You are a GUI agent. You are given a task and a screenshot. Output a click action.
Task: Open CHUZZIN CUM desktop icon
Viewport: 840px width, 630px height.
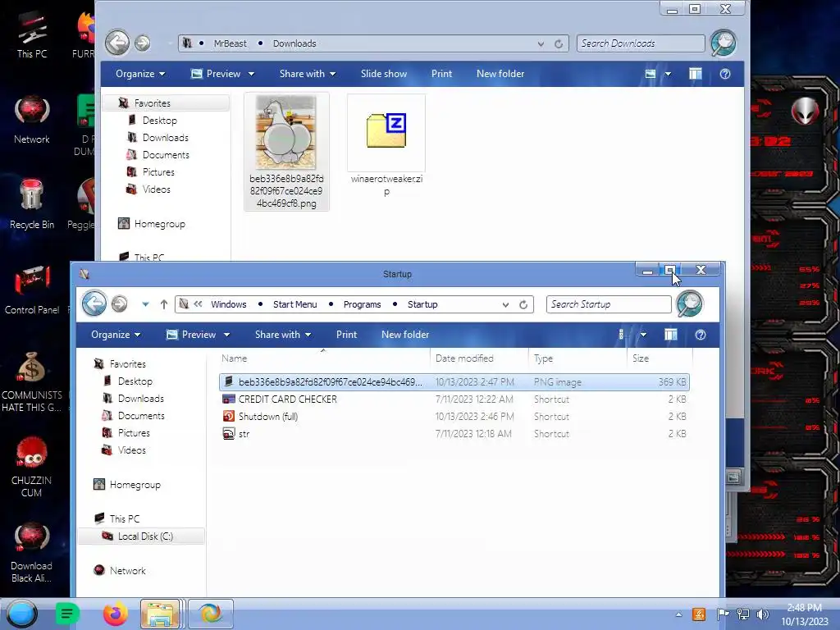[31, 467]
